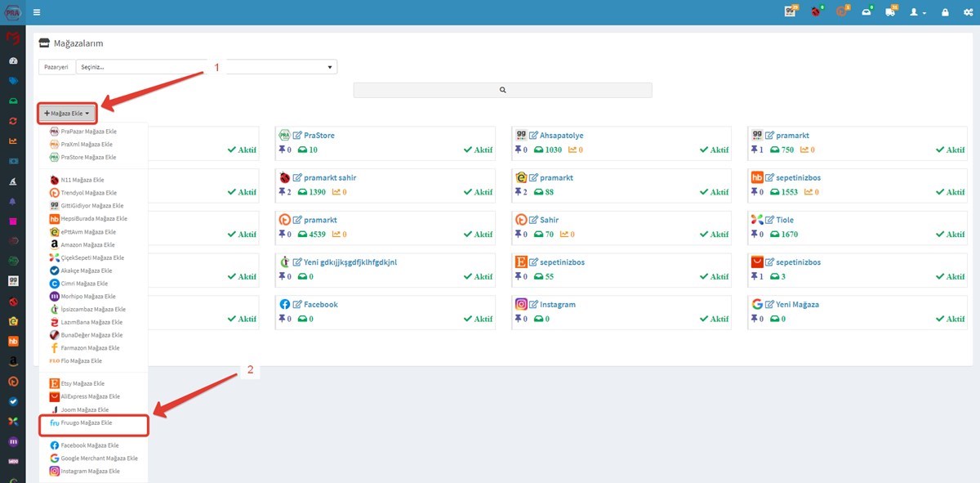This screenshot has width=980, height=483.
Task: Open the PraStore store link
Action: (319, 136)
